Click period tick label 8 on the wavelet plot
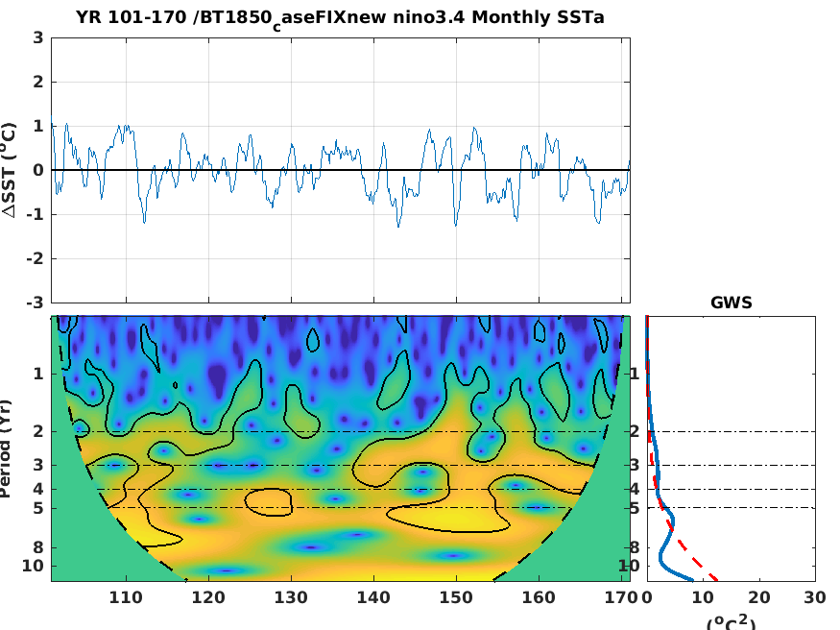Screen dimensions: 840x630 pos(38,547)
